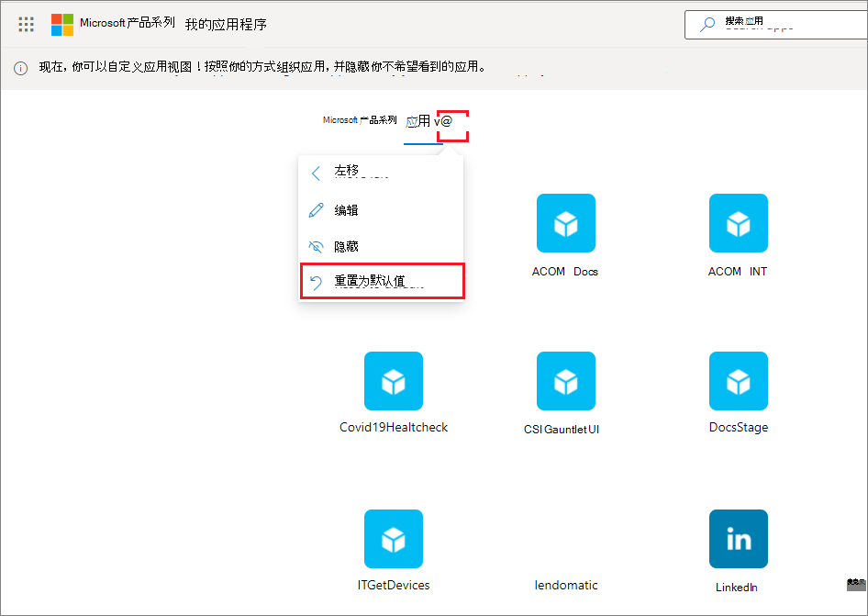The width and height of the screenshot is (868, 616).
Task: Open the app launcher waffle icon
Action: pyautogui.click(x=26, y=25)
